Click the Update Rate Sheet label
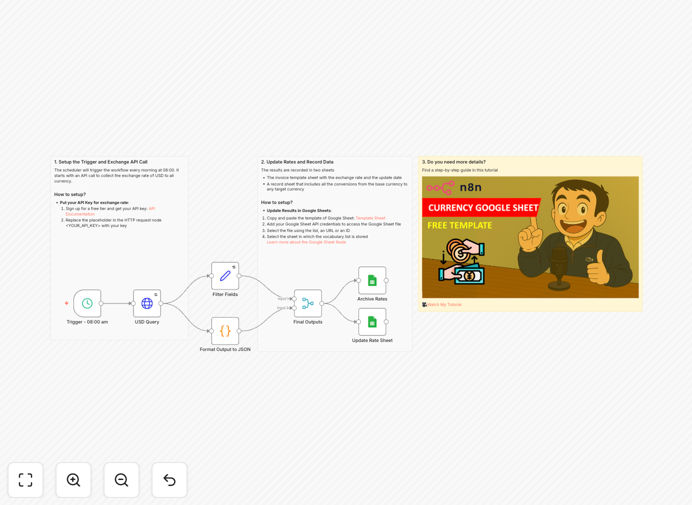Image resolution: width=692 pixels, height=505 pixels. [372, 340]
